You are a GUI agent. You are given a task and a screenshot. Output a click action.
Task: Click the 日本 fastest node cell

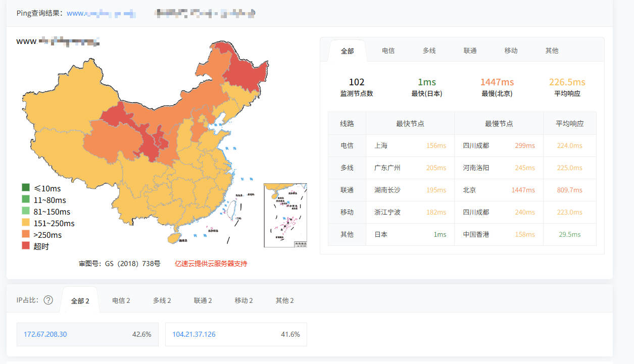(x=381, y=234)
